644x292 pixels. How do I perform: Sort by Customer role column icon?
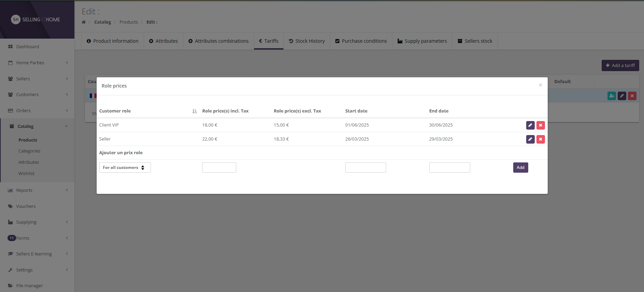point(194,111)
